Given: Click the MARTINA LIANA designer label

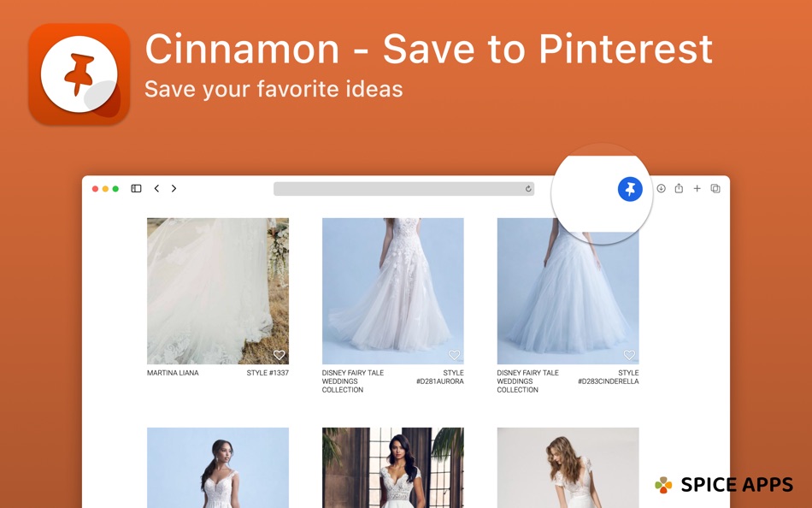Looking at the screenshot, I should (173, 373).
